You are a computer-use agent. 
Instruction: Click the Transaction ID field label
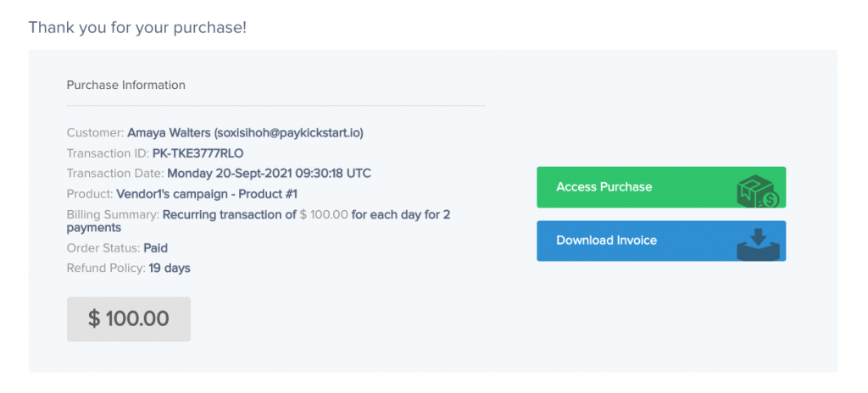coord(108,153)
